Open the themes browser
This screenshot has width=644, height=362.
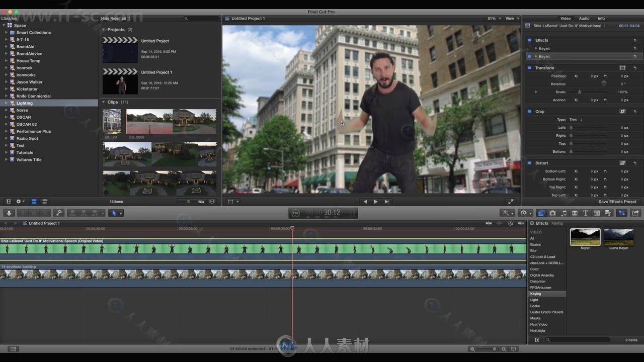[608, 213]
